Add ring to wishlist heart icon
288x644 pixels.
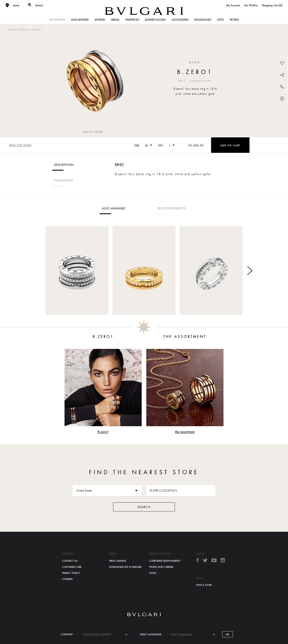282,63
